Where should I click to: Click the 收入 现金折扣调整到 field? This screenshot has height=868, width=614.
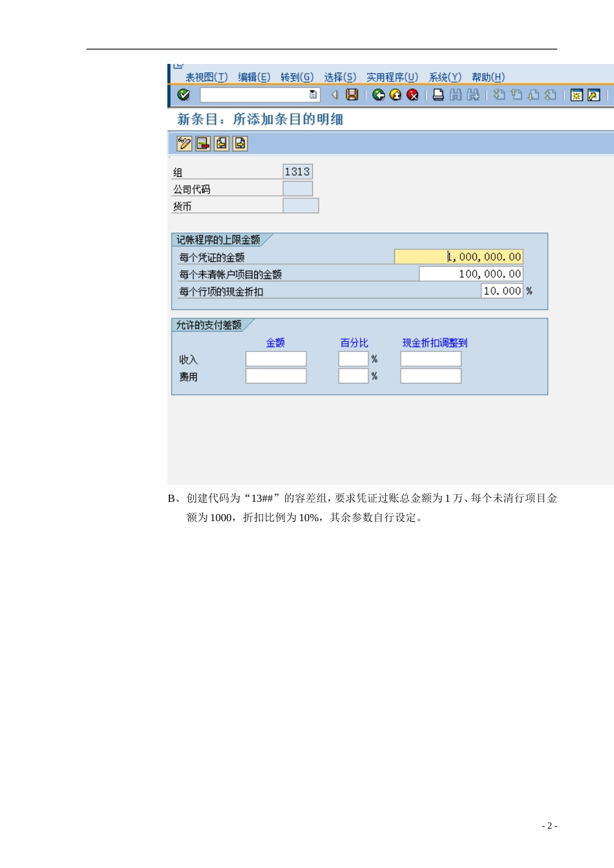click(431, 359)
